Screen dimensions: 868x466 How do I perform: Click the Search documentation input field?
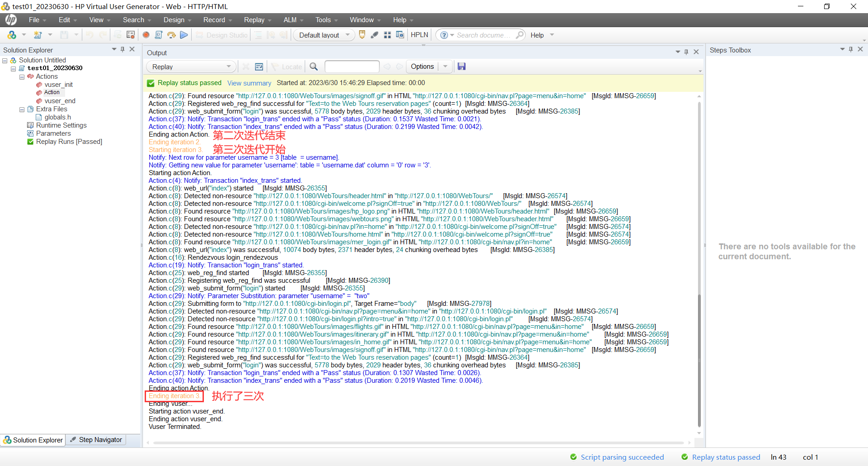pyautogui.click(x=484, y=35)
